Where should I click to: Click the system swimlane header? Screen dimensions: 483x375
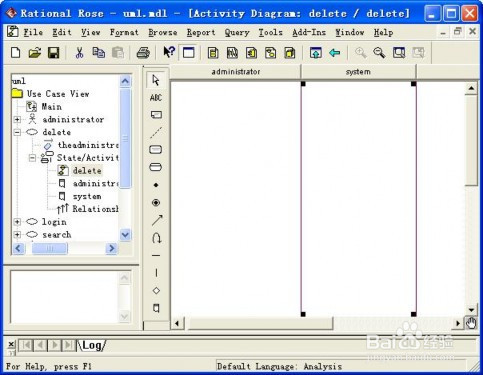(358, 72)
